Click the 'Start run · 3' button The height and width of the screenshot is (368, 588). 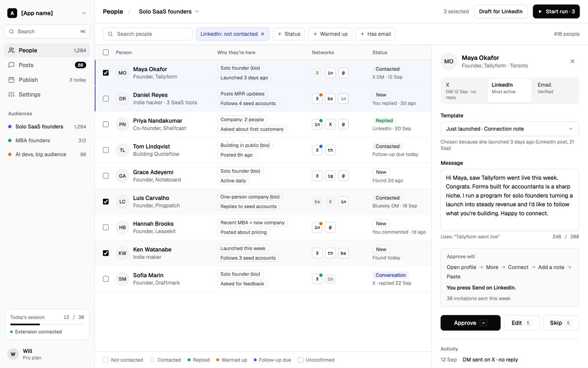556,11
